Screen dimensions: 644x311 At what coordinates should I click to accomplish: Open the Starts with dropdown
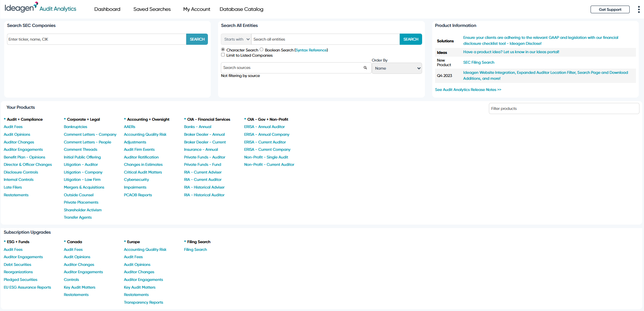click(236, 39)
